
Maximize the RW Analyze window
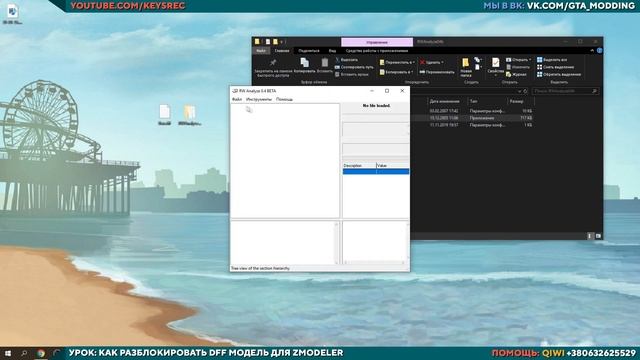(x=387, y=91)
